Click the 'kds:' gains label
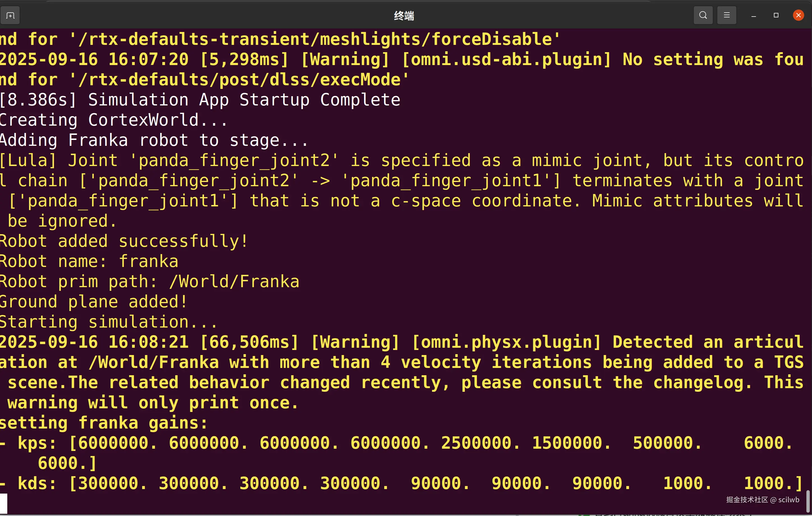Viewport: 812px width, 516px height. point(36,483)
